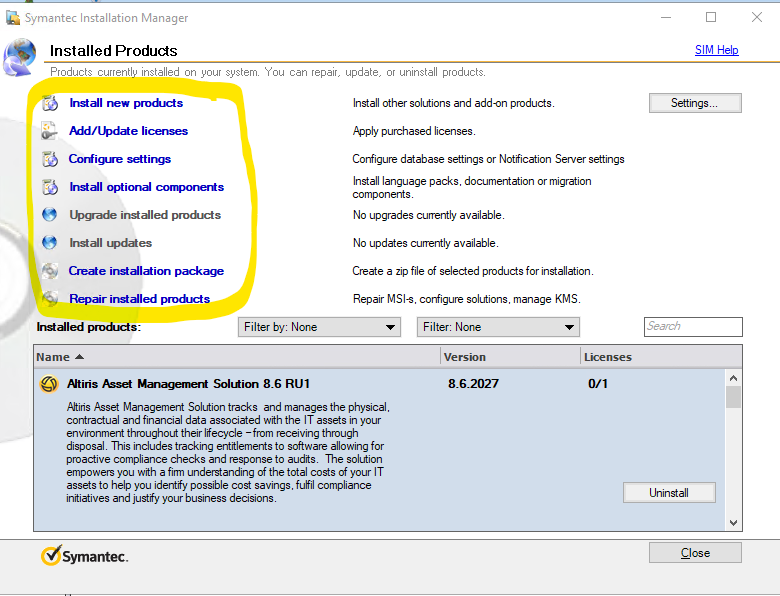Click 'Install other solutions and add-on products.' text
This screenshot has width=780, height=596.
pyautogui.click(x=453, y=103)
